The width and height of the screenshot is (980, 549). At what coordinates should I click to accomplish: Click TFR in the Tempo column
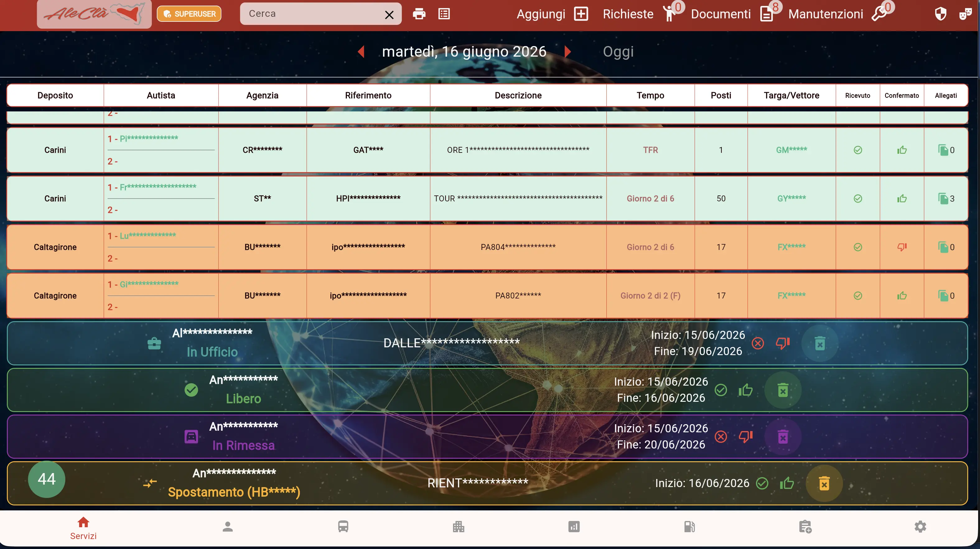650,150
